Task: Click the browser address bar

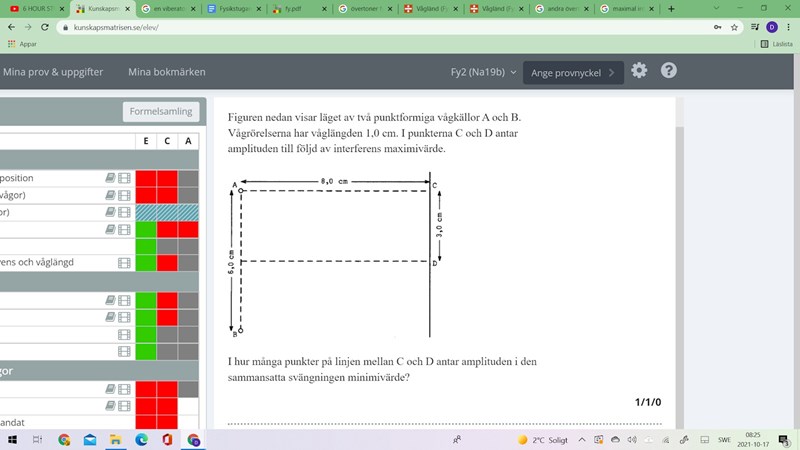Action: click(380, 27)
